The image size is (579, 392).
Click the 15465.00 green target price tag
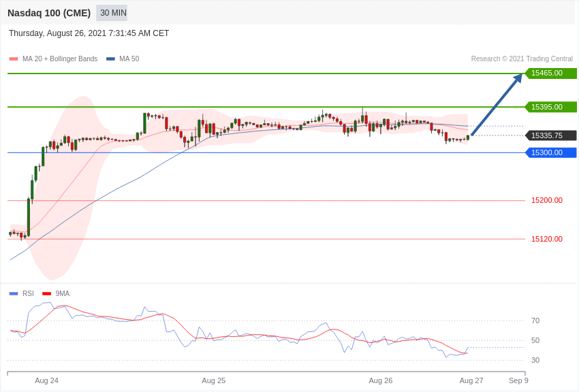point(550,73)
